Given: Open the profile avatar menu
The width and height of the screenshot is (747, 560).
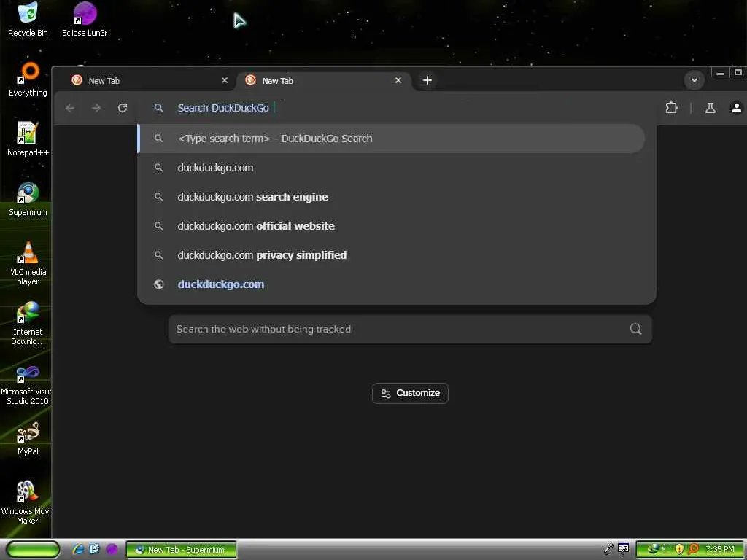Looking at the screenshot, I should coord(736,108).
